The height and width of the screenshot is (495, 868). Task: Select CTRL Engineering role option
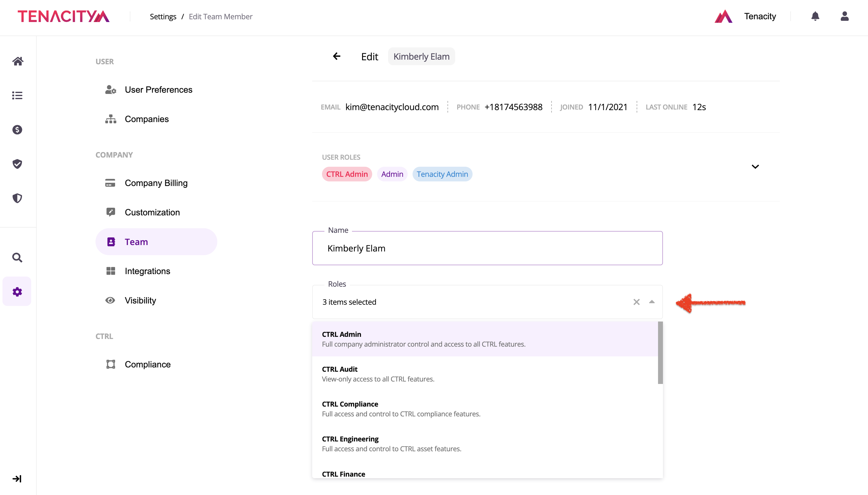[x=485, y=444]
